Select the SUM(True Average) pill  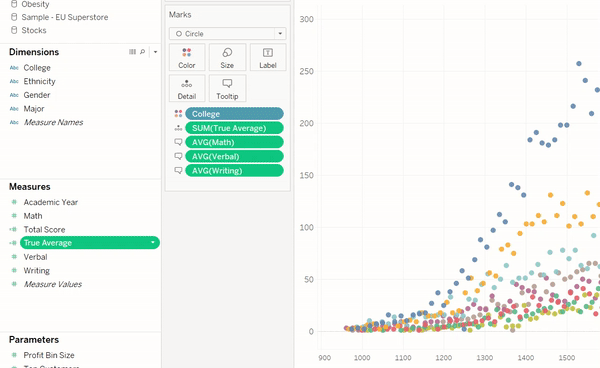coord(234,128)
